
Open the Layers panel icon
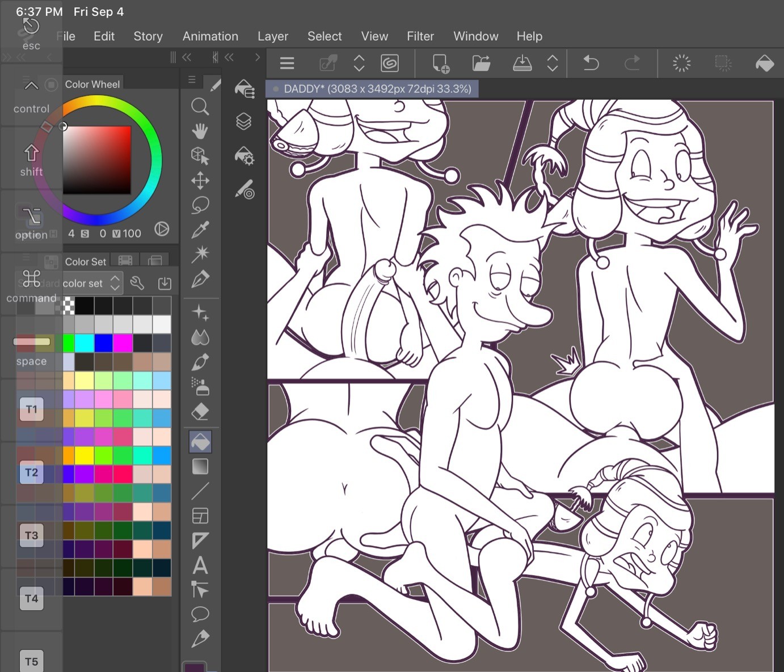[x=244, y=121]
